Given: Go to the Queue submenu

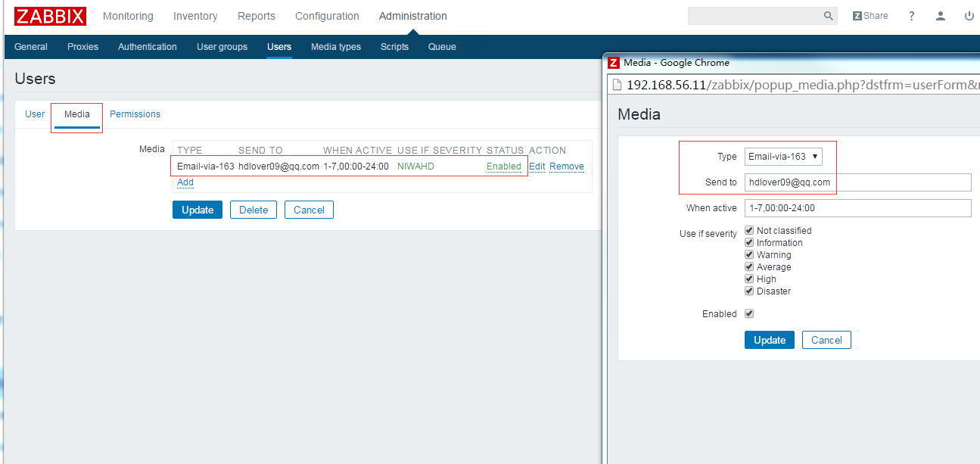Looking at the screenshot, I should point(442,47).
